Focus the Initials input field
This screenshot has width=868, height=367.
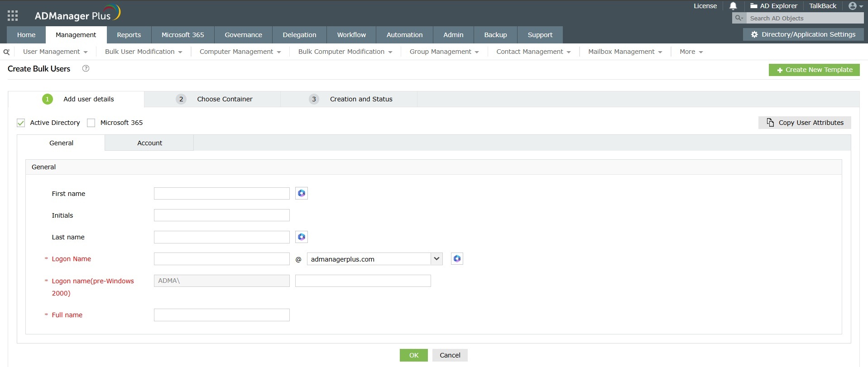[222, 215]
